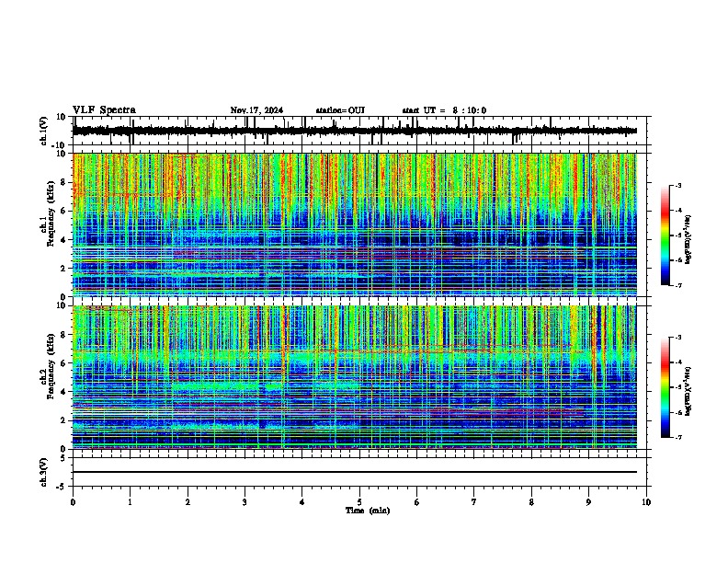This screenshot has height=563, width=728.
Task: Click the ch.1 color bar log(PSD) label
Action: (688, 239)
